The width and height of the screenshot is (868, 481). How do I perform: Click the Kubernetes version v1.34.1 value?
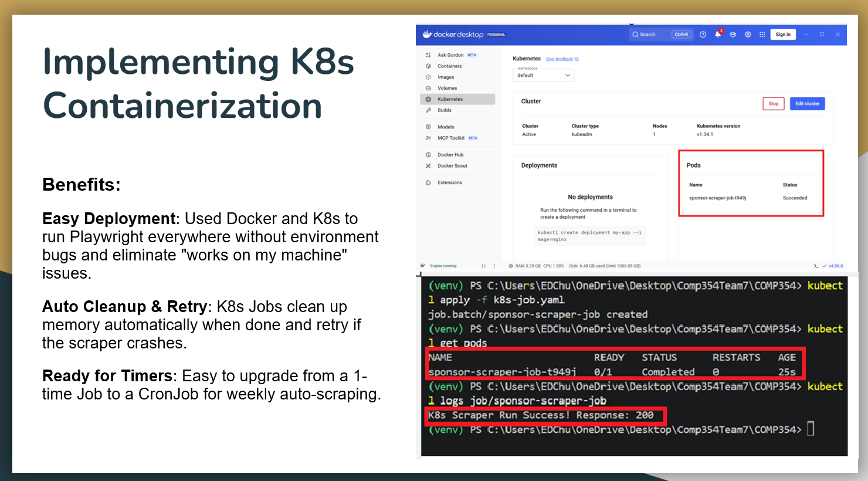pyautogui.click(x=705, y=134)
